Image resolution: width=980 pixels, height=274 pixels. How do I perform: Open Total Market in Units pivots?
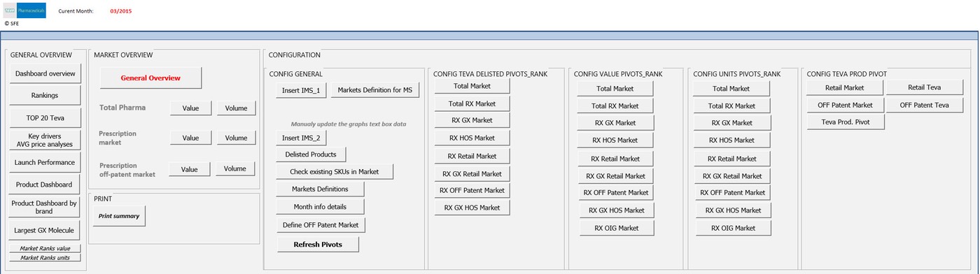coord(731,89)
